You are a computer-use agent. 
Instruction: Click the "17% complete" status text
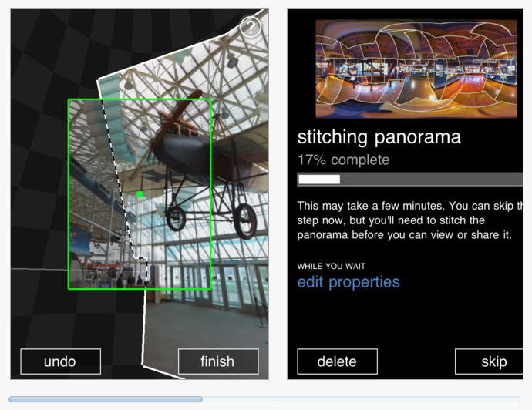pyautogui.click(x=343, y=160)
